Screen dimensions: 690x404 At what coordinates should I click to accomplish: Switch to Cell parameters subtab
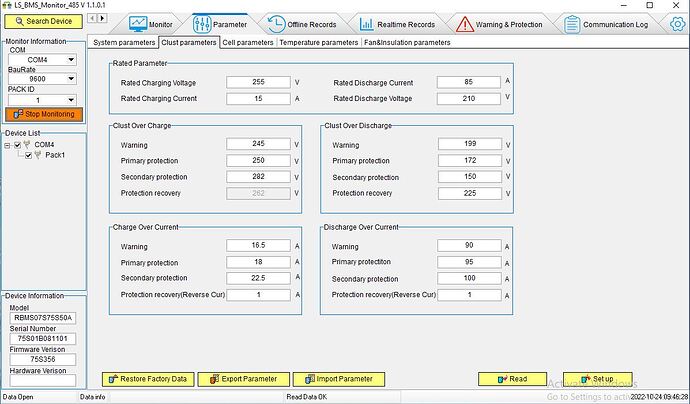(248, 43)
